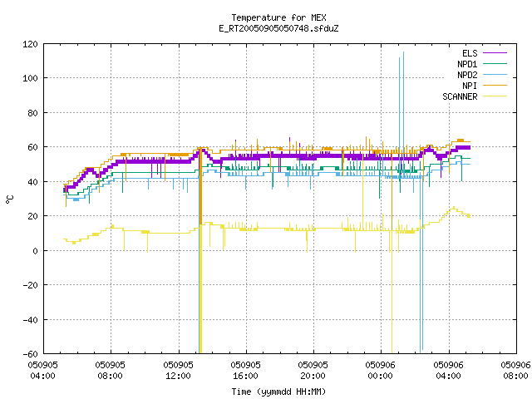Click the x-axis label 050906 00:00

point(381,370)
